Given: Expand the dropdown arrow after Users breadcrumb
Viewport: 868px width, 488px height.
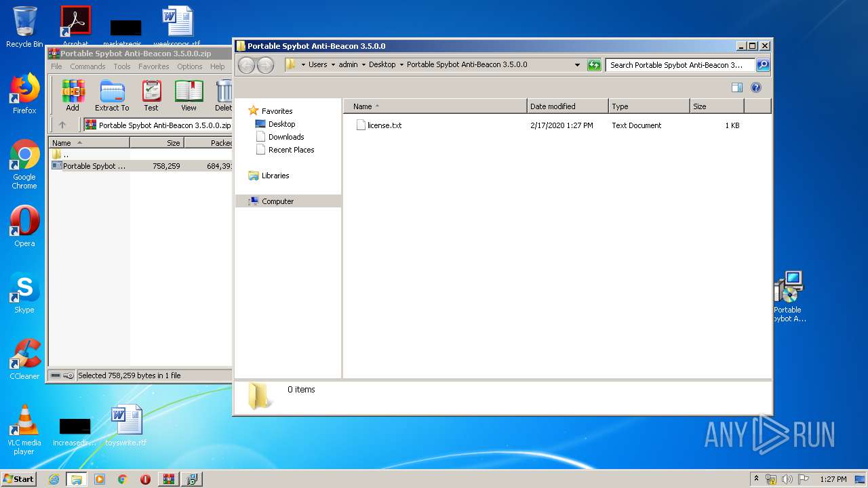Looking at the screenshot, I should pos(333,65).
